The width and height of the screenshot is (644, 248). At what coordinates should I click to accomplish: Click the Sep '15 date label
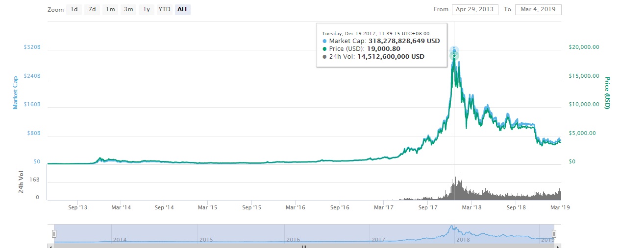pyautogui.click(x=251, y=207)
